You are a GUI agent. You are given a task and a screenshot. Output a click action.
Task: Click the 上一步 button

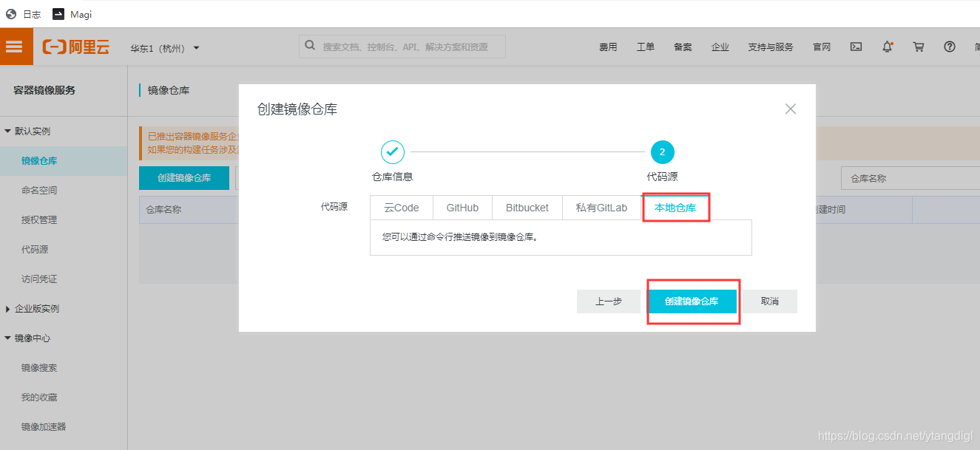coord(609,301)
